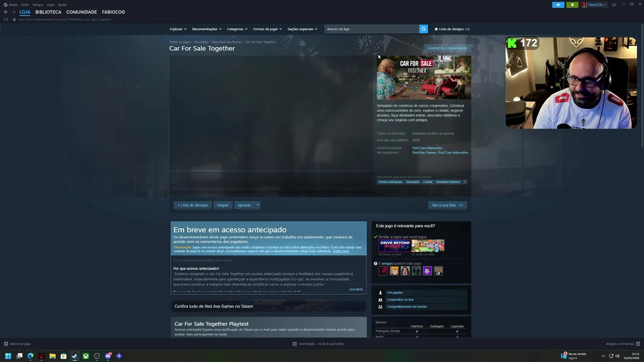
Task: Click the blue search magnifier button
Action: (x=424, y=29)
